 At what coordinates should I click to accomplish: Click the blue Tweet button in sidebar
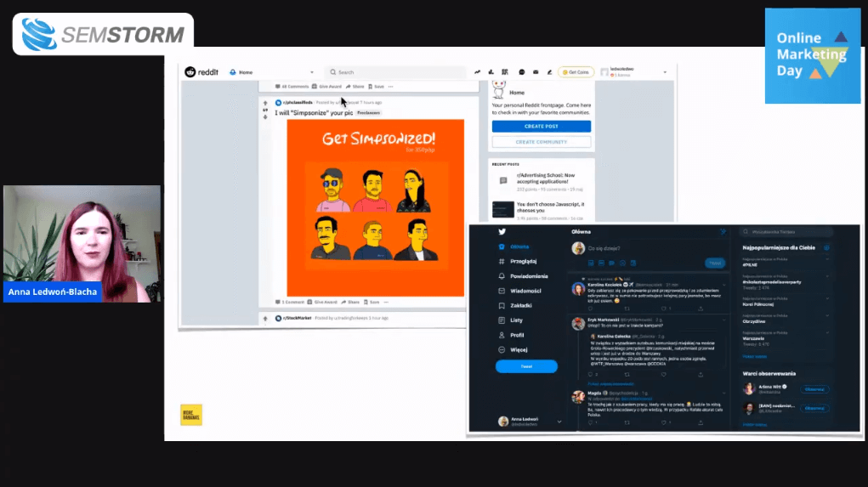[x=526, y=366]
